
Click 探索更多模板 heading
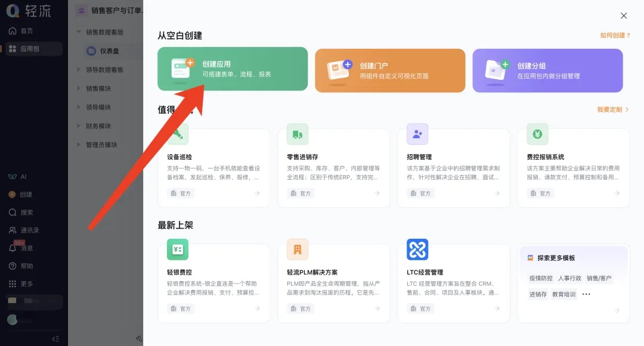[556, 258]
